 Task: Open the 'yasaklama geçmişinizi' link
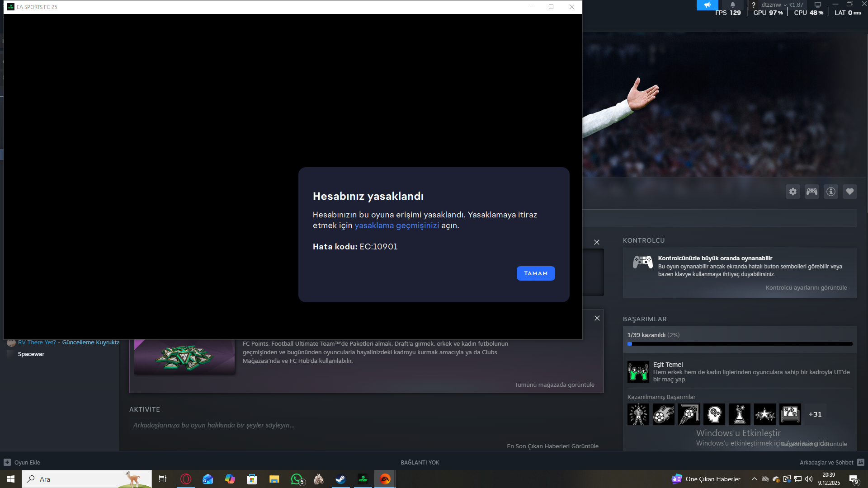[x=396, y=225]
